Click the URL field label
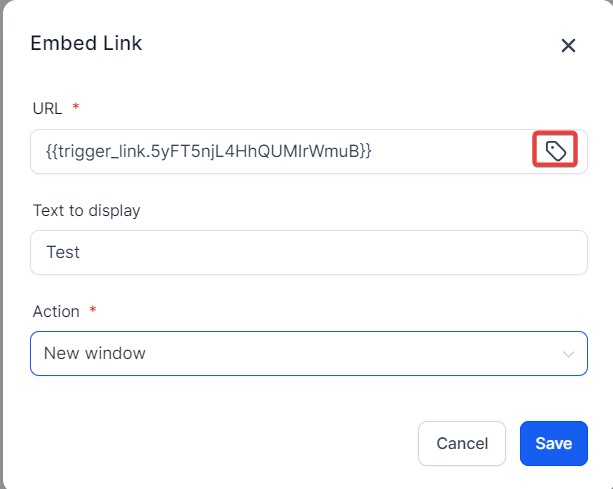 point(47,107)
